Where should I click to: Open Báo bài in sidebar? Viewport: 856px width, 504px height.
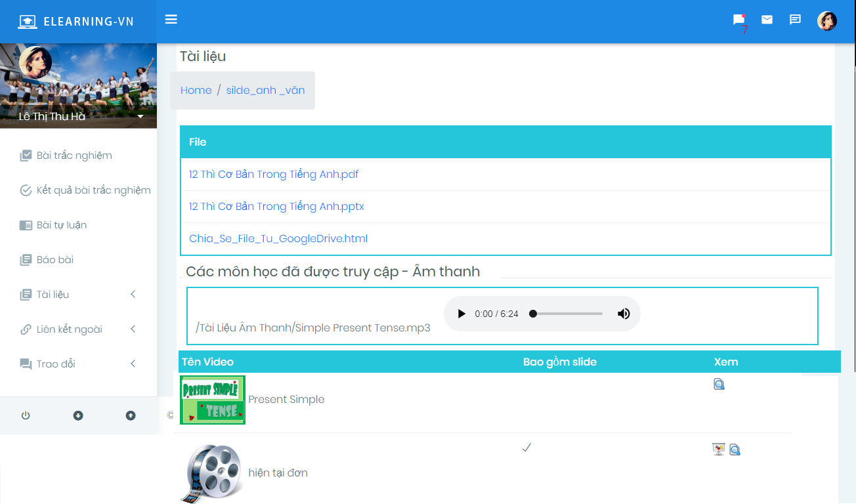click(55, 260)
